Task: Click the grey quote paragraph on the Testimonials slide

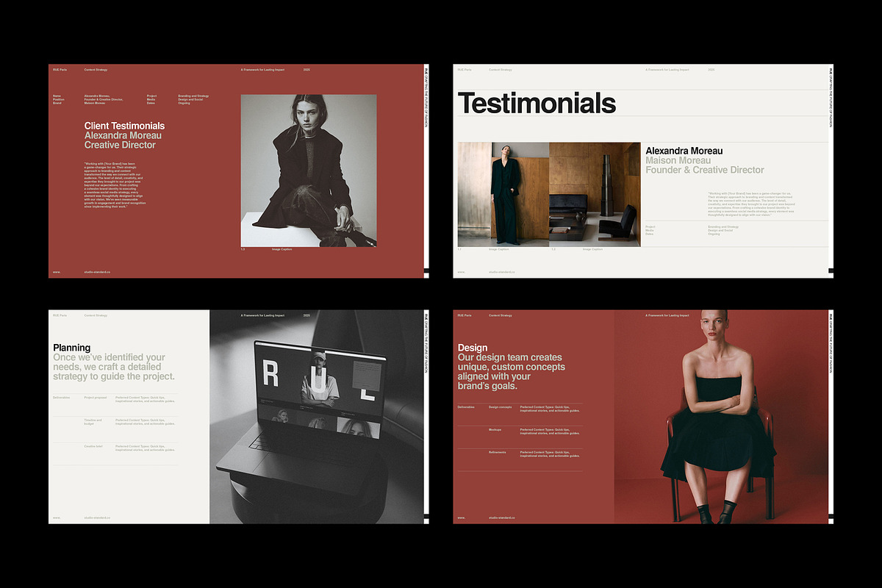Action: click(x=751, y=204)
